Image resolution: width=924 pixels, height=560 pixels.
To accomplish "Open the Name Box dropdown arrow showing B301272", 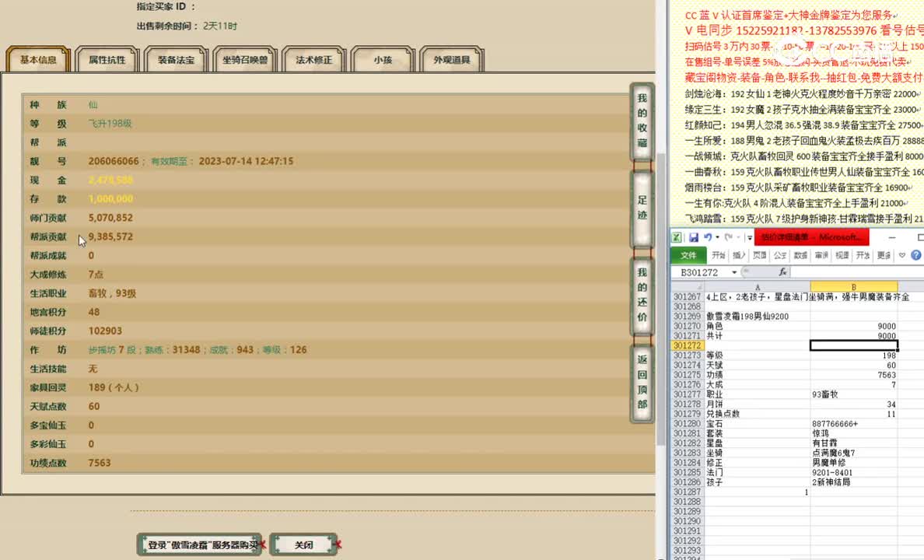I will [x=733, y=271].
